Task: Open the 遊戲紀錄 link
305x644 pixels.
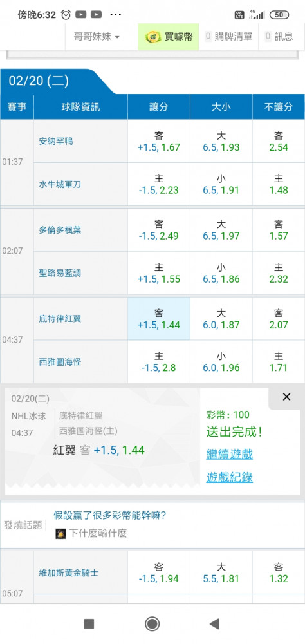Action: tap(230, 477)
